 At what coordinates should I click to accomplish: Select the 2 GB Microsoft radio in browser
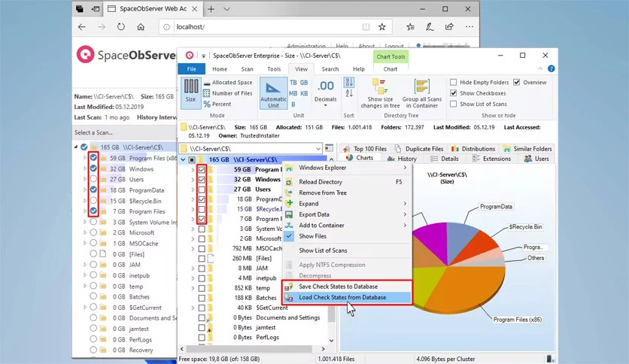pyautogui.click(x=93, y=232)
